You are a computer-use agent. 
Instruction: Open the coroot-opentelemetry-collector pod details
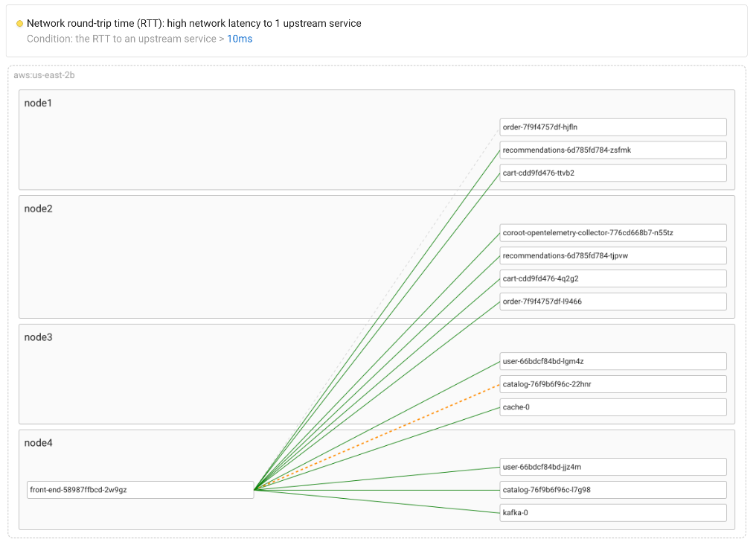(612, 232)
